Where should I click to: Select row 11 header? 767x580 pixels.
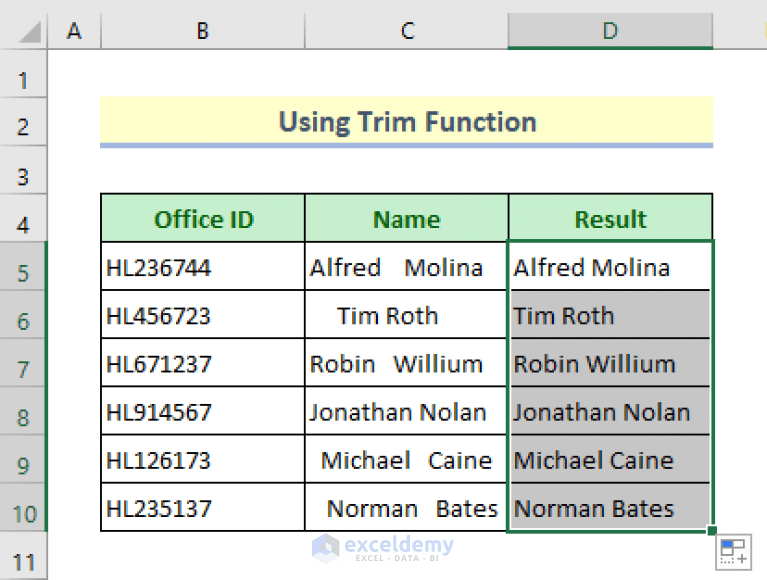pos(23,557)
